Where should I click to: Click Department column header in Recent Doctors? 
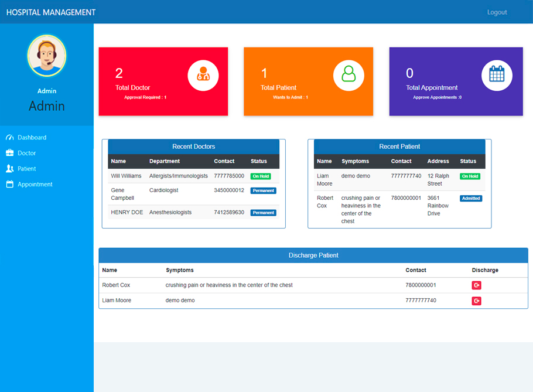[x=165, y=161]
